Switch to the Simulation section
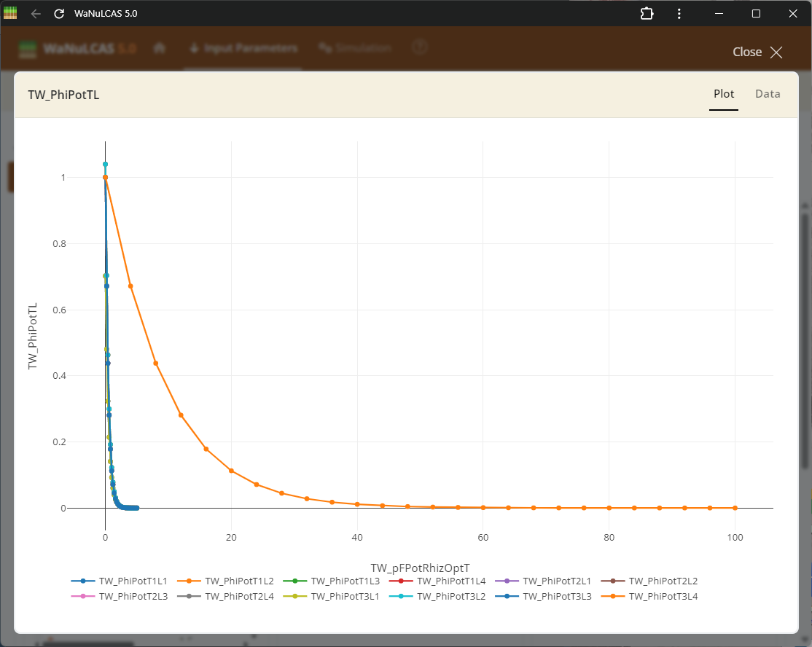Image resolution: width=812 pixels, height=647 pixels. pos(355,49)
